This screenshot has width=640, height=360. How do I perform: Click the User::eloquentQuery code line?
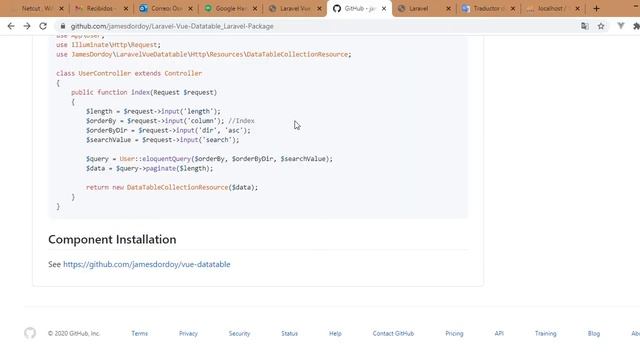pos(209,159)
